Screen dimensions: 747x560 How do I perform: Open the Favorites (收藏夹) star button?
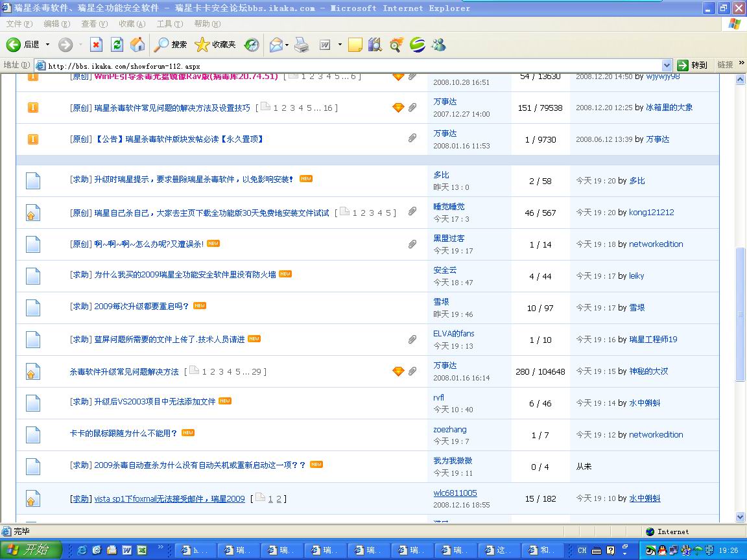tap(215, 45)
